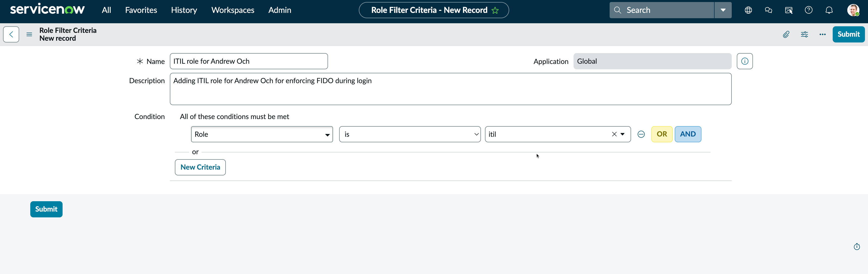Viewport: 868px width, 274px height.
Task: Click the paperclip attachments icon
Action: [786, 34]
